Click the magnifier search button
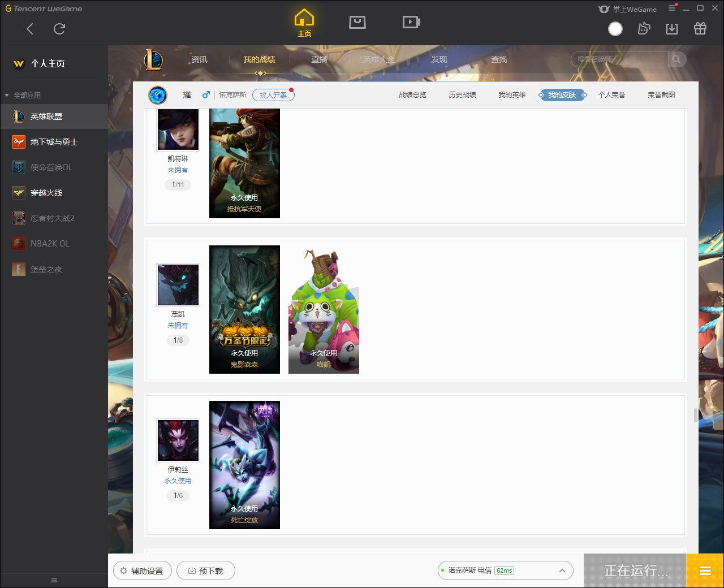724x588 pixels. tap(676, 59)
